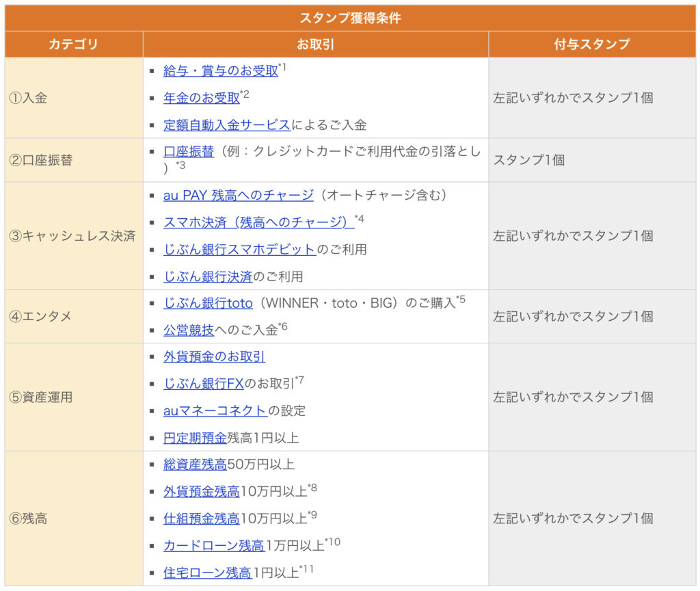Open the 住宅ローン残高 link

208,573
